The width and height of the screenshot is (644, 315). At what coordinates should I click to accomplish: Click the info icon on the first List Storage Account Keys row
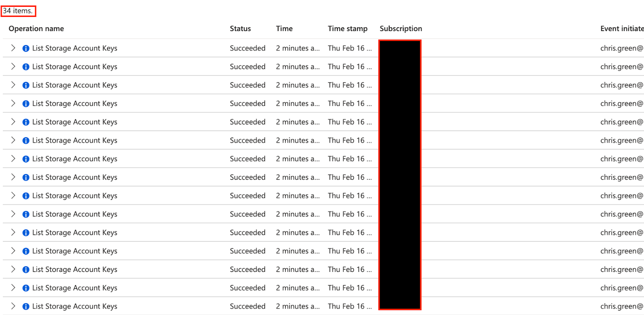point(25,48)
